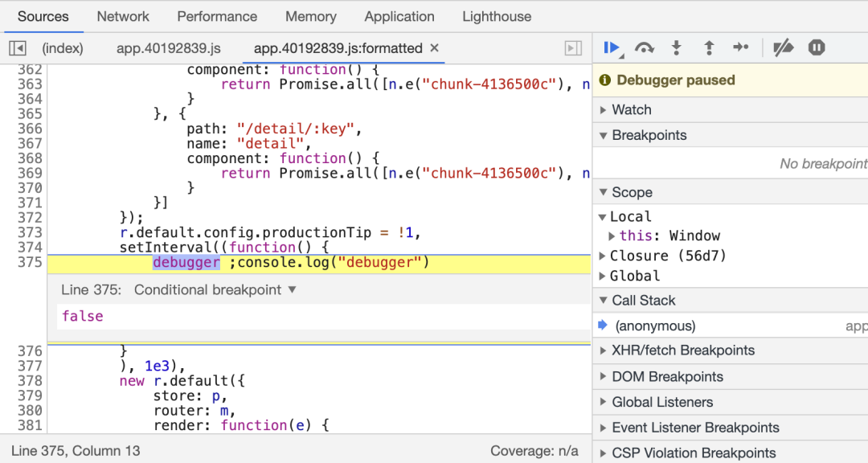
Task: Click the Step button in debugger toolbar
Action: [741, 48]
